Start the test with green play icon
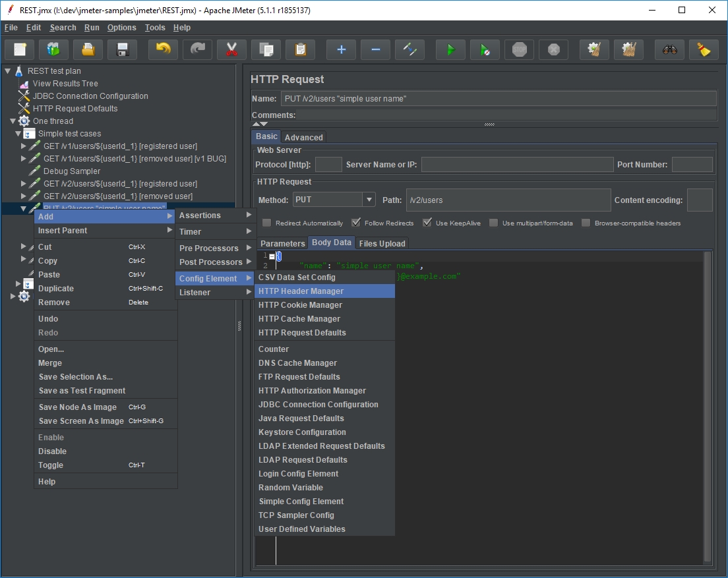 pyautogui.click(x=450, y=49)
